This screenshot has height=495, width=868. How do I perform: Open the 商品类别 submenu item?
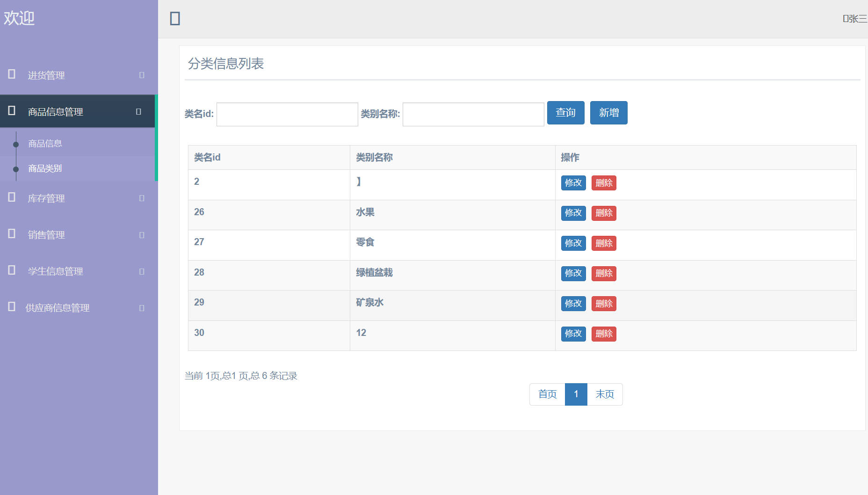[x=44, y=168]
